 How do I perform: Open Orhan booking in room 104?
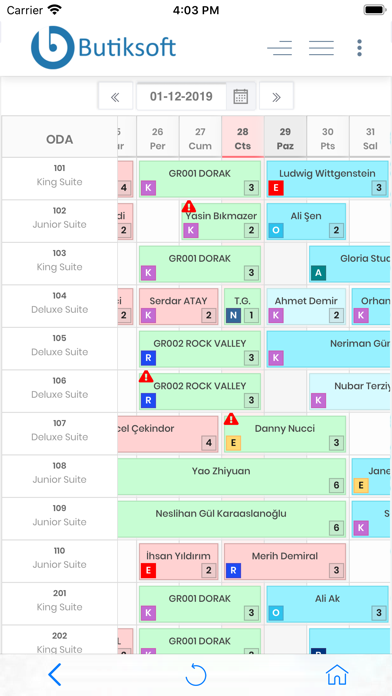coord(371,306)
